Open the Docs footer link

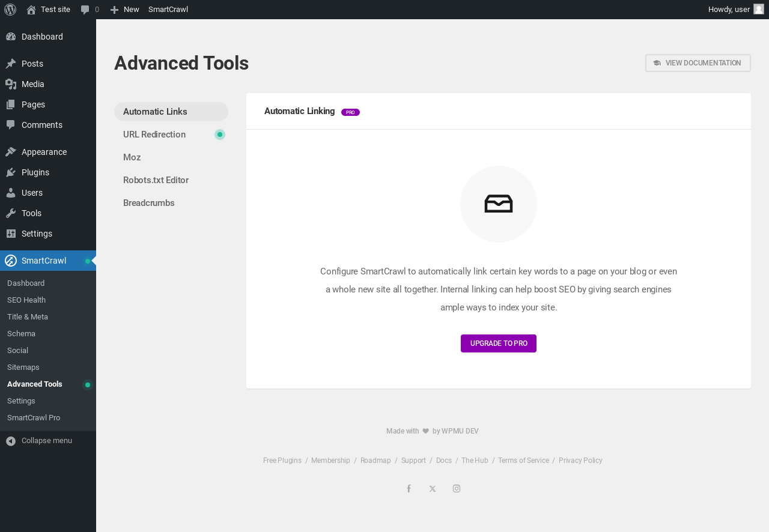[x=444, y=461]
